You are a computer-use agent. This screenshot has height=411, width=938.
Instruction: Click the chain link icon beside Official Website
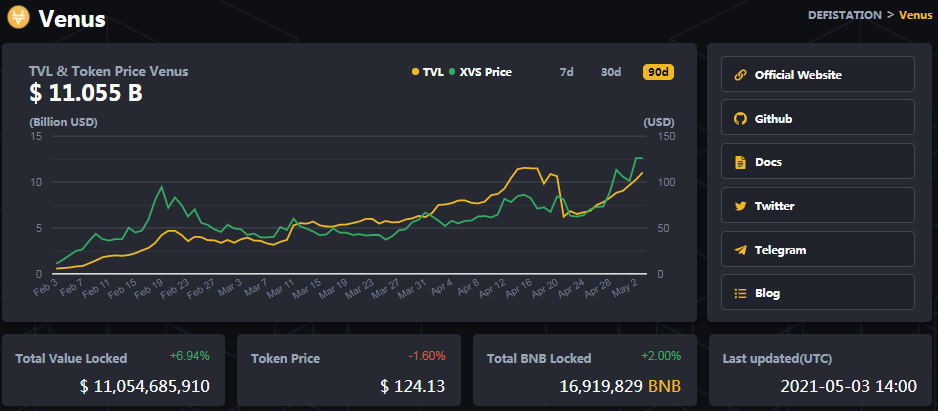tap(740, 75)
